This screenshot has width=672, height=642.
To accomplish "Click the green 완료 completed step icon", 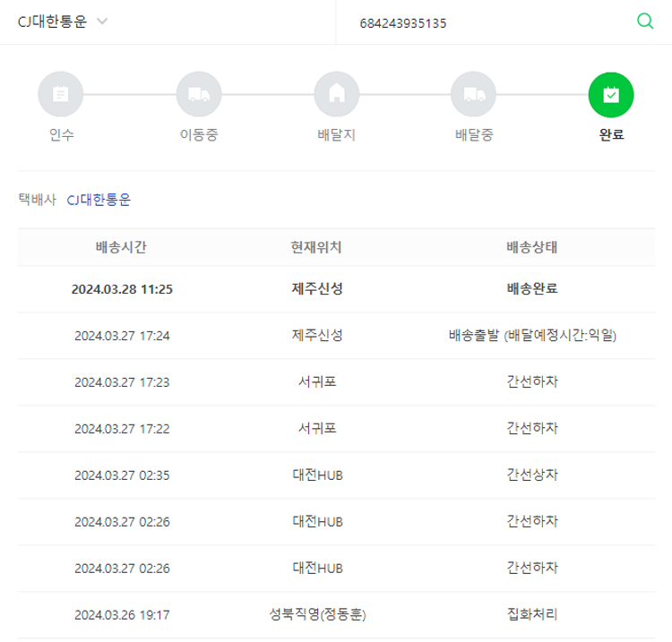I will point(610,94).
